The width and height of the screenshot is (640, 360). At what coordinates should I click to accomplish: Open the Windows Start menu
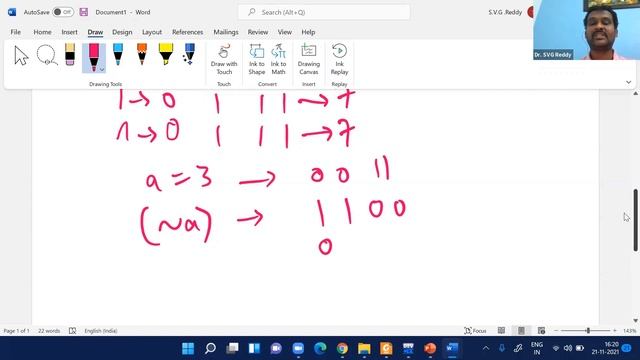point(188,348)
